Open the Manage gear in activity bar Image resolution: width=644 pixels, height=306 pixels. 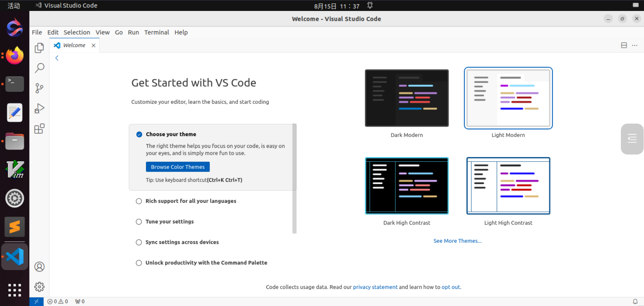[39, 287]
